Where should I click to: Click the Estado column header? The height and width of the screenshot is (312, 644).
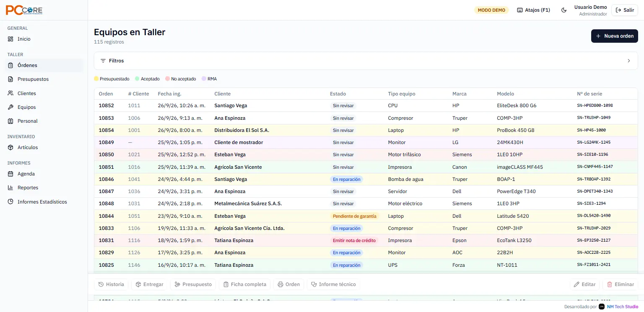point(338,94)
